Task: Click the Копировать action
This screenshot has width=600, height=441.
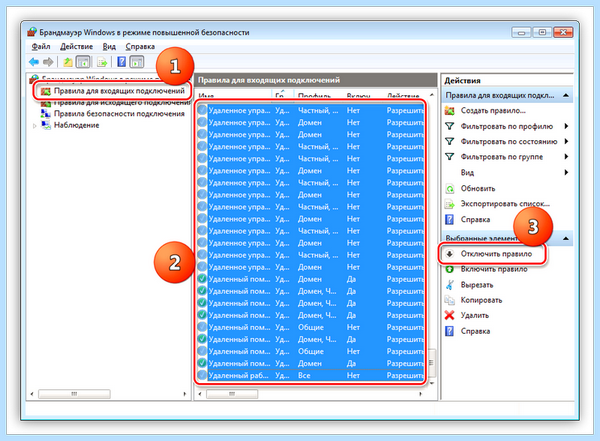Action: pos(481,300)
